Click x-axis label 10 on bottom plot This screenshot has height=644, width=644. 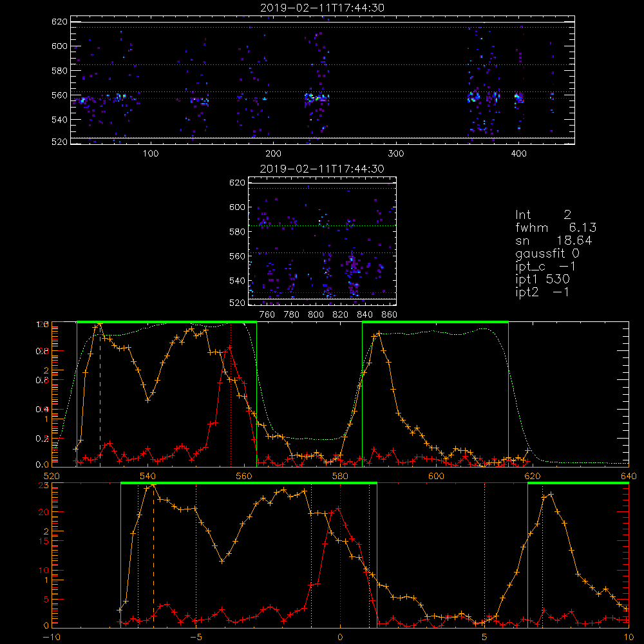pos(629,637)
